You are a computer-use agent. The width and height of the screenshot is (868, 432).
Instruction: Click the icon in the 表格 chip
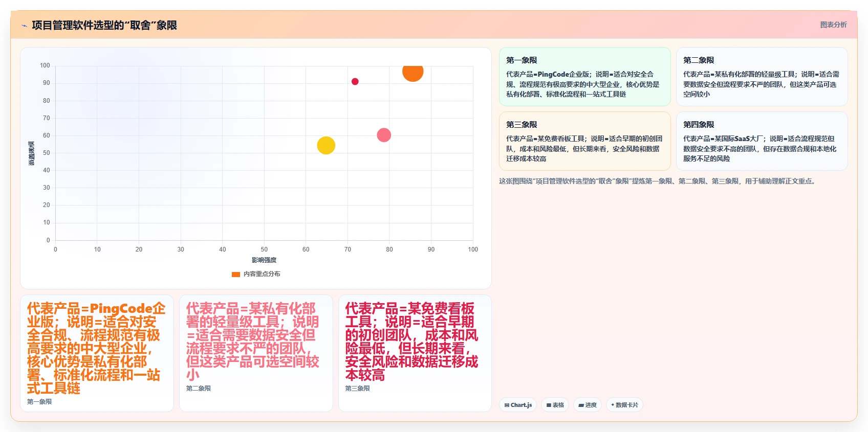pos(549,405)
